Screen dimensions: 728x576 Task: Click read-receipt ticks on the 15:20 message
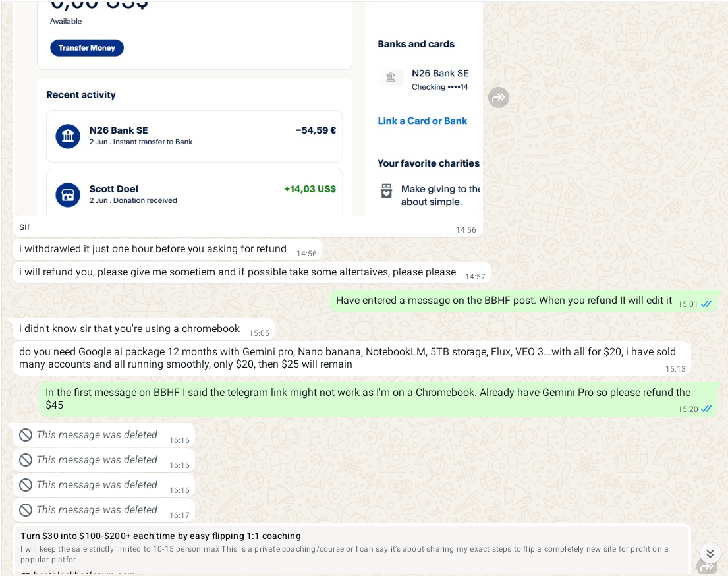706,409
